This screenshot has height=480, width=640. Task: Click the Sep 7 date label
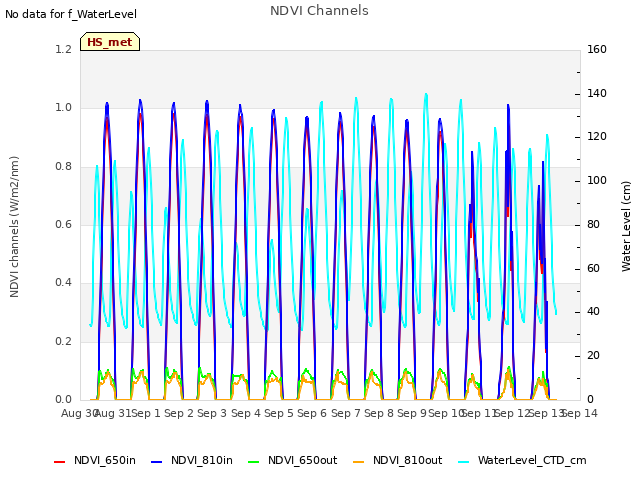tap(346, 413)
